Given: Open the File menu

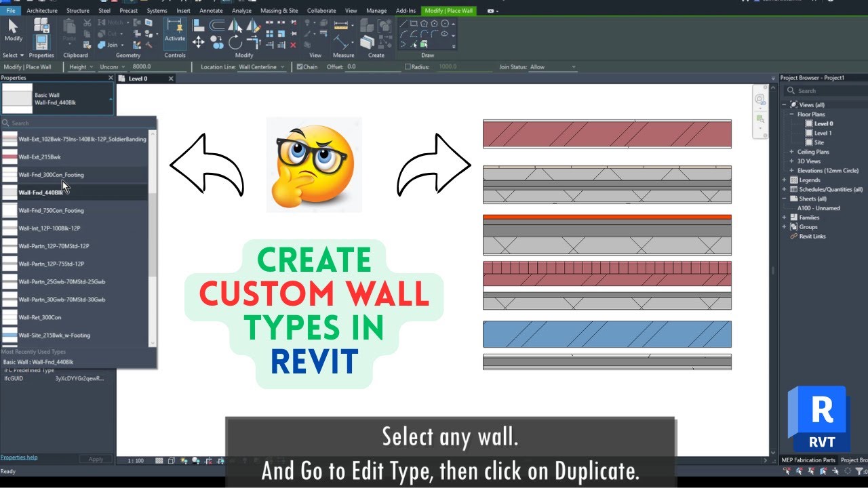Looking at the screenshot, I should (x=11, y=11).
